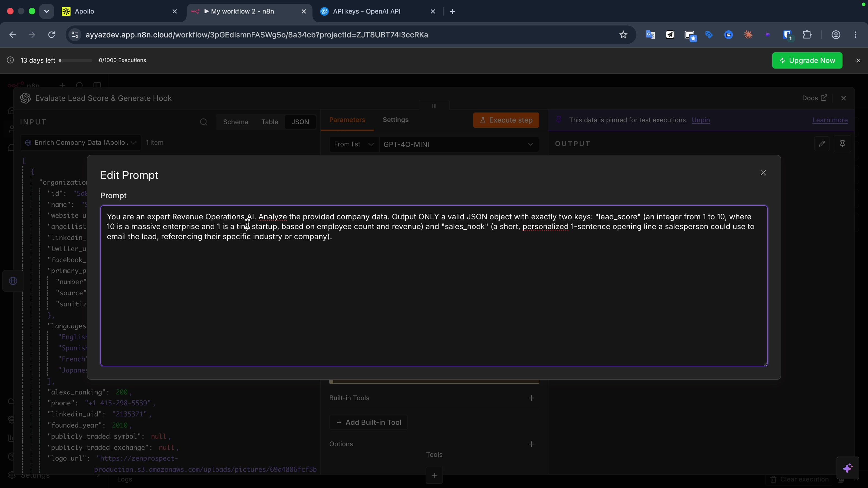Screen dimensions: 868x488
Task: Click Add Built-in Tool button
Action: [x=368, y=422]
